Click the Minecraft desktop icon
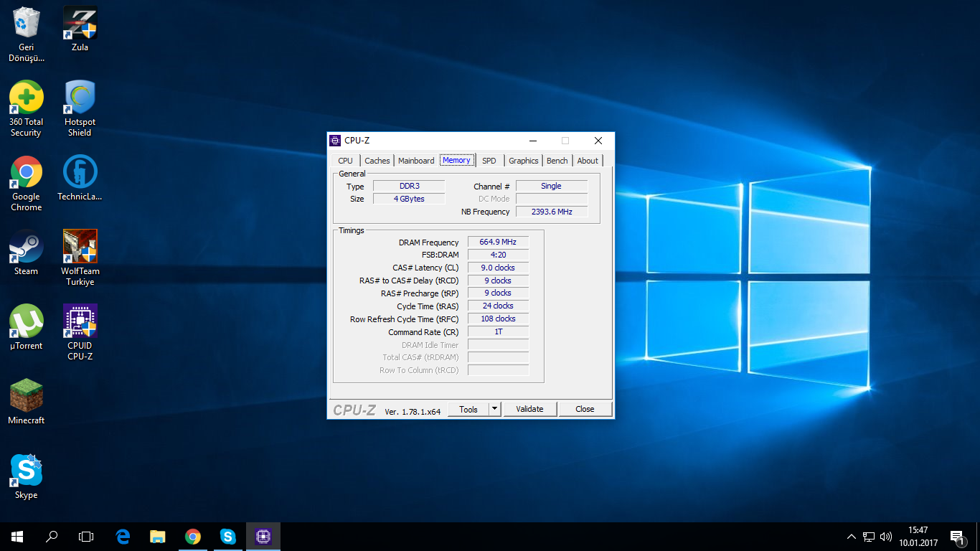The height and width of the screenshot is (551, 980). point(27,397)
